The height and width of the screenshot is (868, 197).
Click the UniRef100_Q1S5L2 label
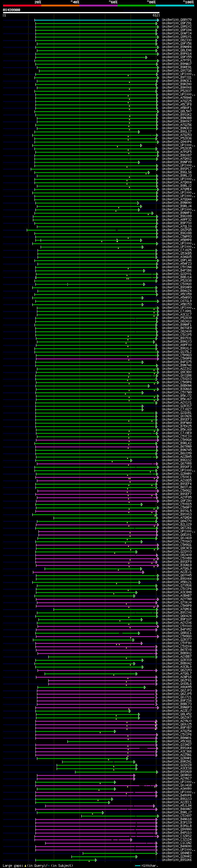177,352
